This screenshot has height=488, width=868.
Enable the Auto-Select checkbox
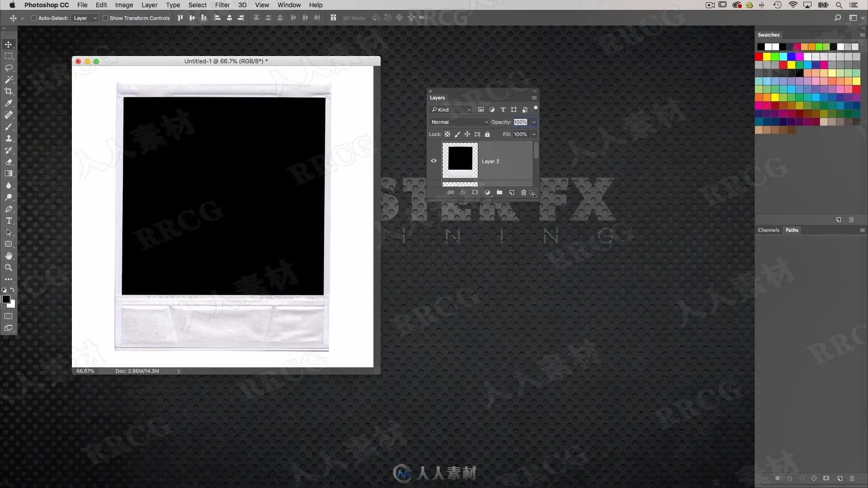pyautogui.click(x=34, y=18)
